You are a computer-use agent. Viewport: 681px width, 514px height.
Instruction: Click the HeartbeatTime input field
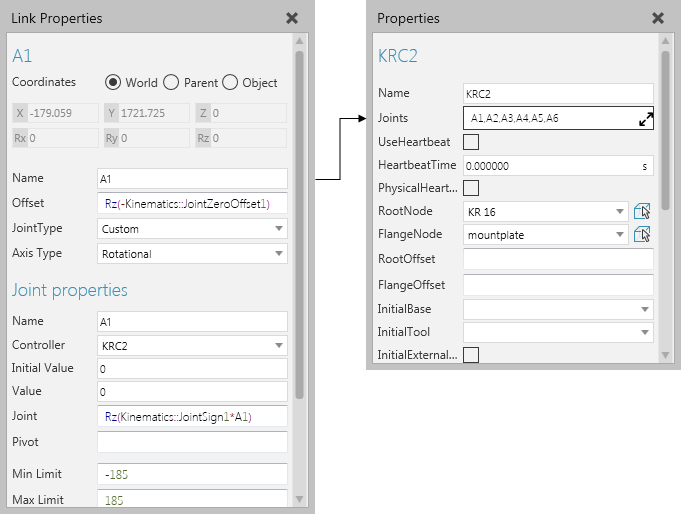coord(550,165)
